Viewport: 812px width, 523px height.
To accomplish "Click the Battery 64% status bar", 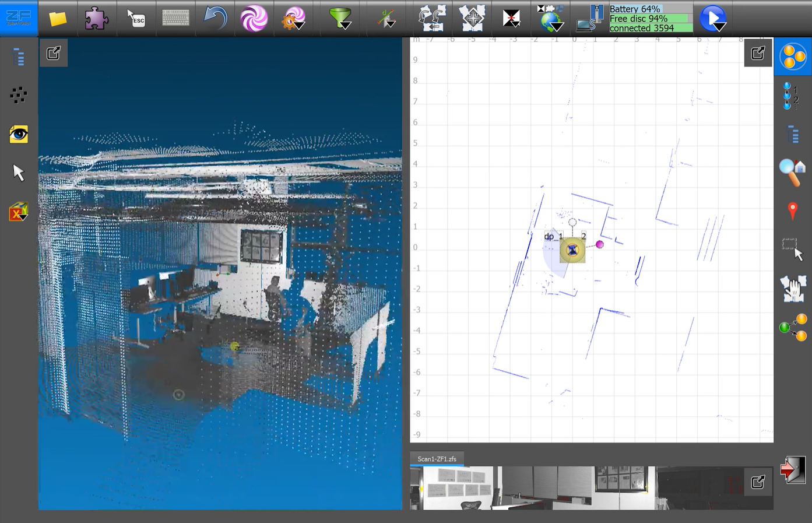I will tap(651, 9).
